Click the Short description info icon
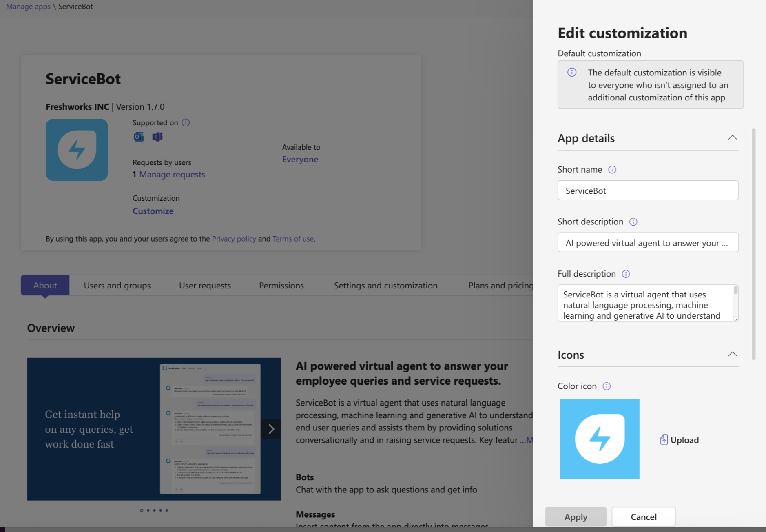 (x=633, y=222)
